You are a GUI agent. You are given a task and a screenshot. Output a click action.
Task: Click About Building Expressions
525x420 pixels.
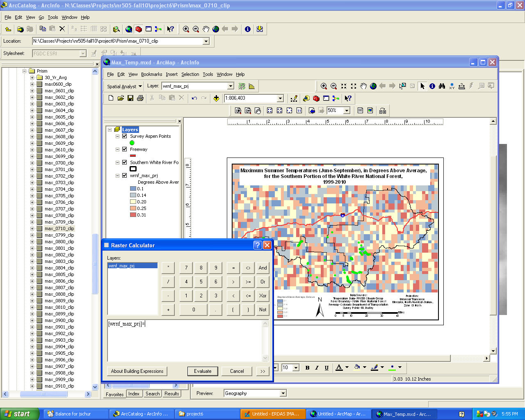137,371
